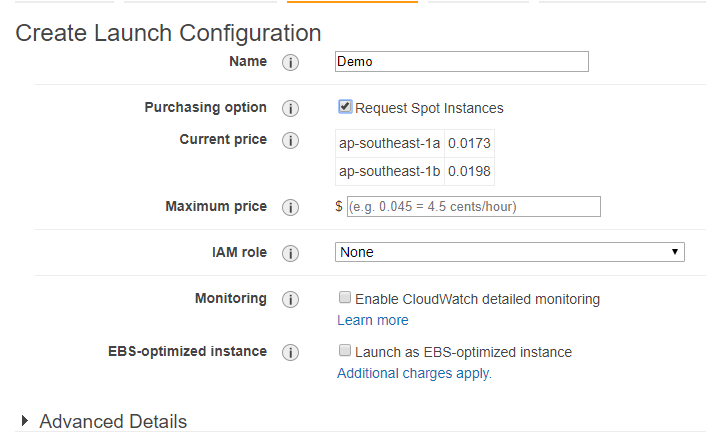The width and height of the screenshot is (706, 433).
Task: Click the Current price info icon
Action: click(x=291, y=140)
